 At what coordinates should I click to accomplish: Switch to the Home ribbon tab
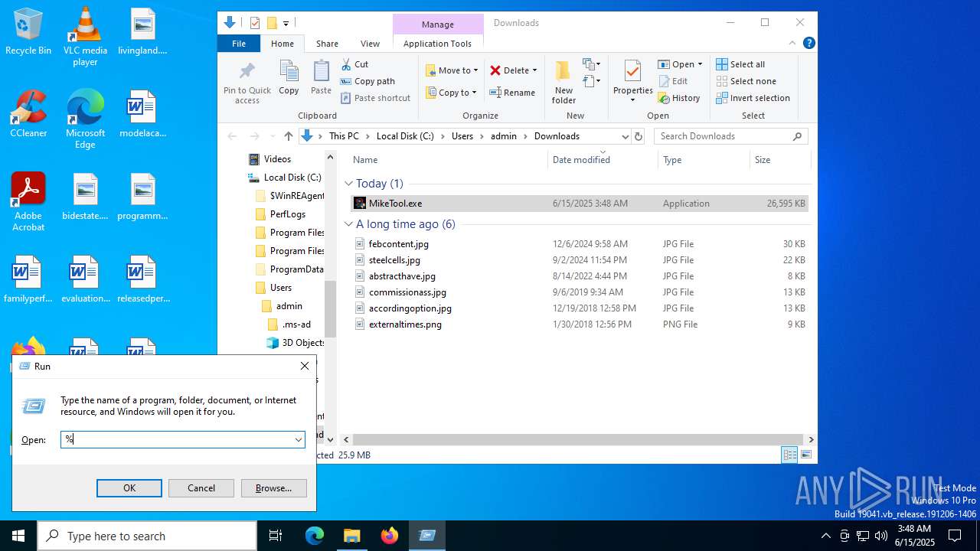[x=282, y=44]
